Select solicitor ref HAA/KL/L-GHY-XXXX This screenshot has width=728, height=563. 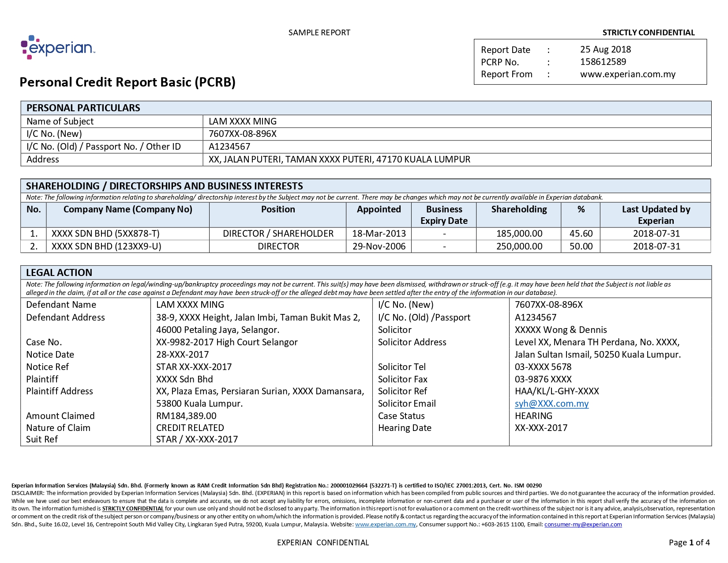[557, 391]
